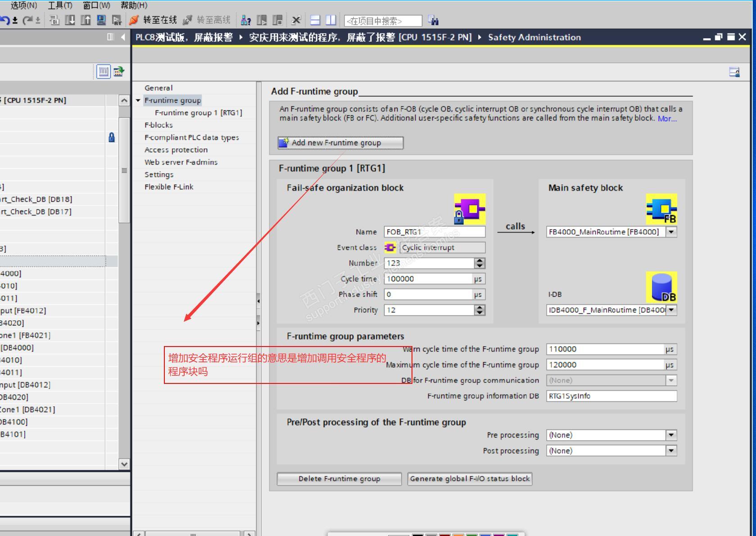
Task: Open accessible devices icon
Action: click(x=246, y=20)
